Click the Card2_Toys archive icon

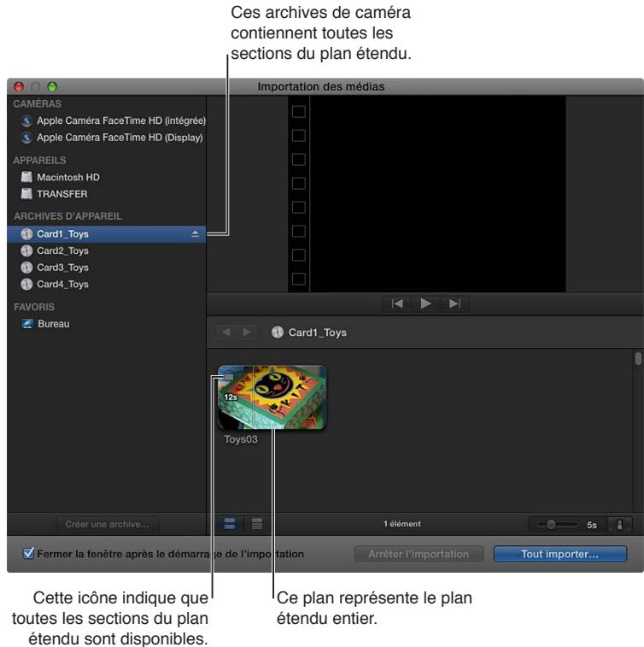click(26, 250)
